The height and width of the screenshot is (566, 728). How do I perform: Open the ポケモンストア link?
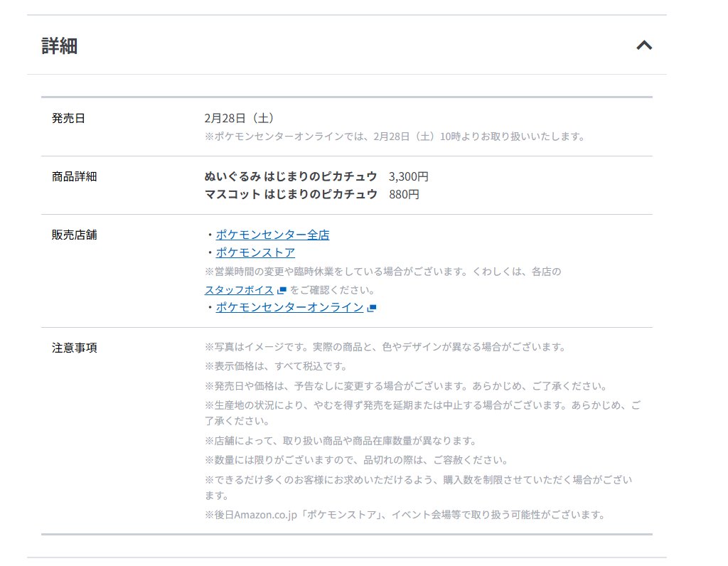click(x=255, y=252)
